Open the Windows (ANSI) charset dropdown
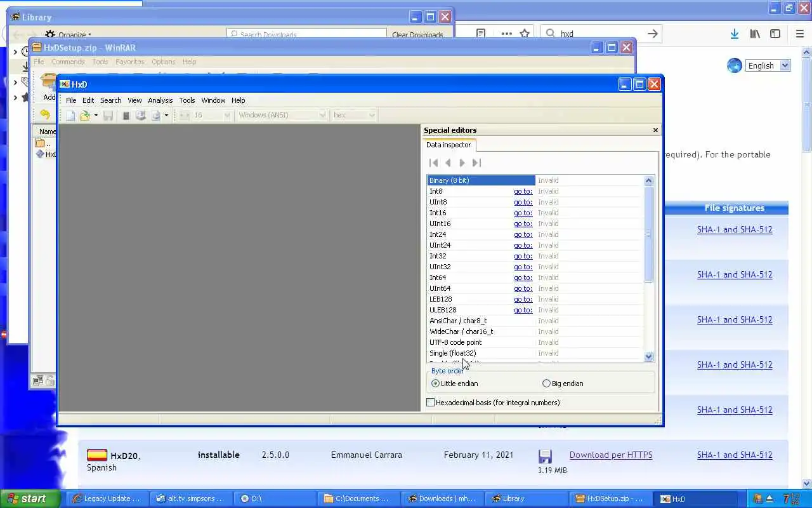812x508 pixels. pos(282,115)
